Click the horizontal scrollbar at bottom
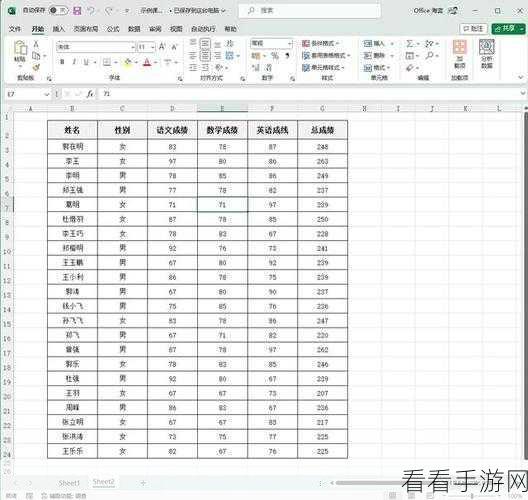This screenshot has width=528, height=500. [407, 483]
